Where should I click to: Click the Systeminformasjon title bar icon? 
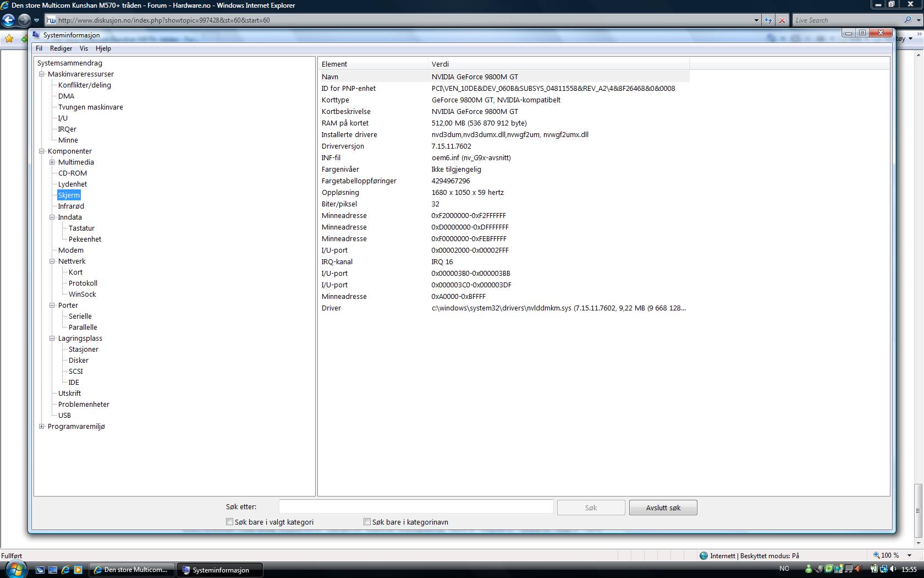[x=36, y=35]
